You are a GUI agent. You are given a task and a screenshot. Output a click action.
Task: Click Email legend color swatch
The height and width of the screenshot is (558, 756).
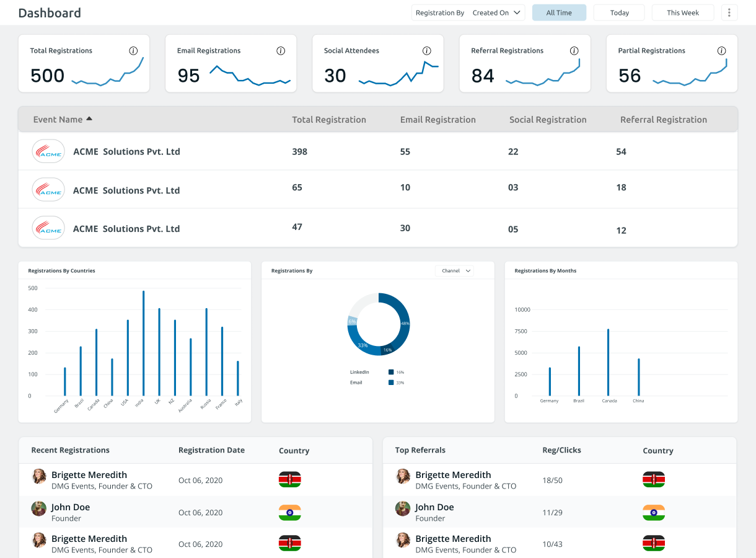(x=391, y=383)
